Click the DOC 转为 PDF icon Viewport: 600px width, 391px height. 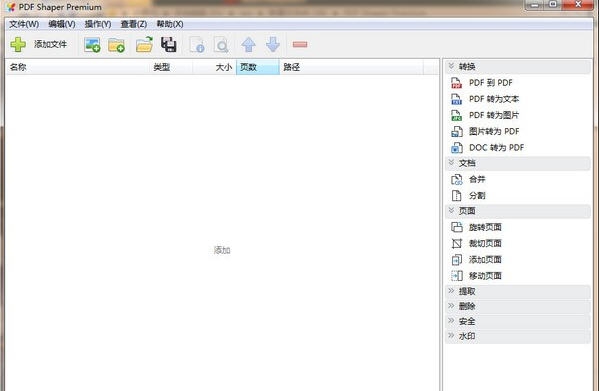coord(457,148)
